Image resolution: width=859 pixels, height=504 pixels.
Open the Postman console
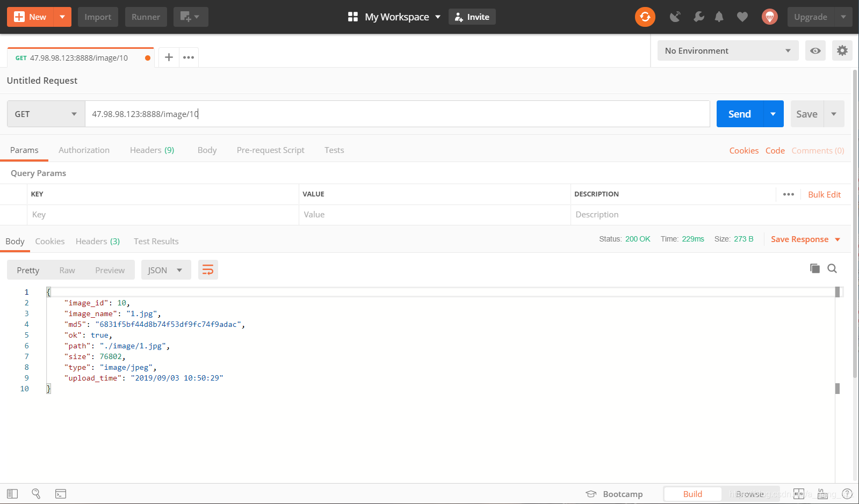[x=61, y=494]
